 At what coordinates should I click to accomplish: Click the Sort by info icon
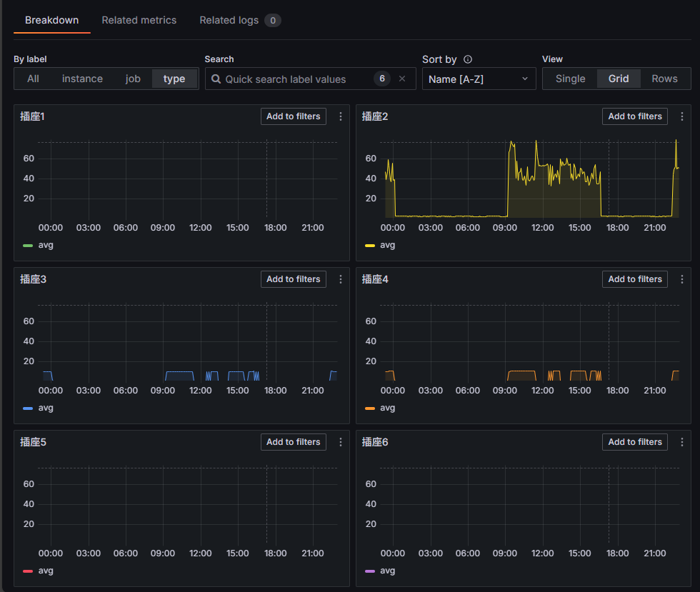click(x=468, y=60)
